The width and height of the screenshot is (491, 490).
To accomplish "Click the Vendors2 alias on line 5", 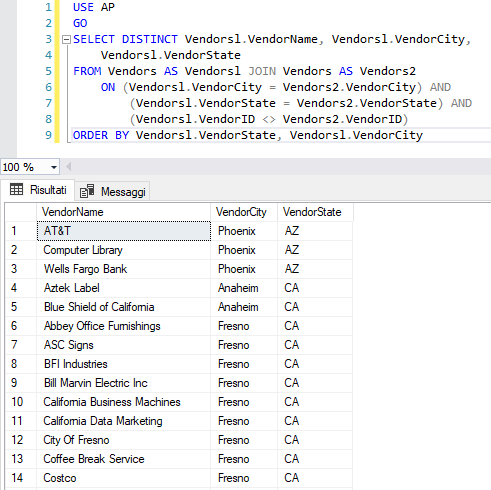I will click(388, 71).
